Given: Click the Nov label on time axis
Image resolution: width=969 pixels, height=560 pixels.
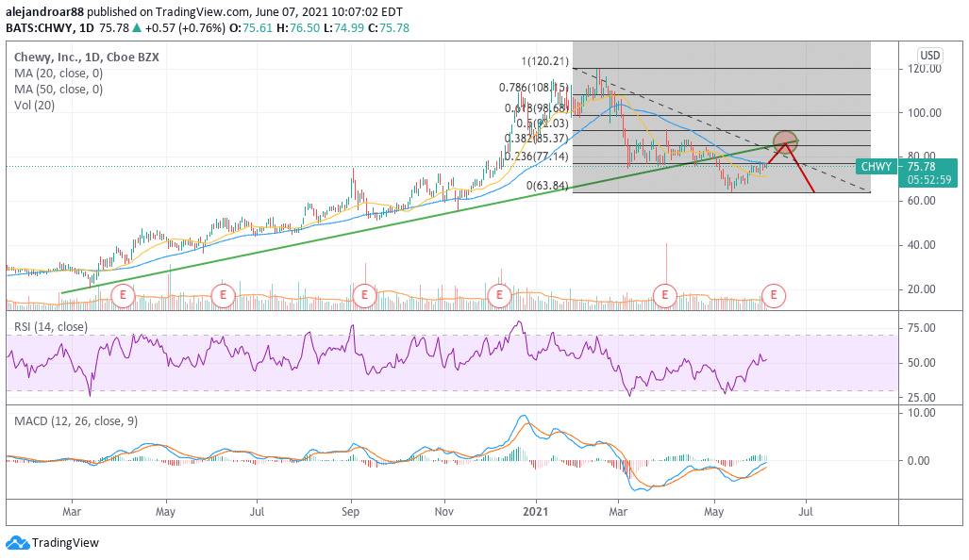Looking at the screenshot, I should [443, 512].
